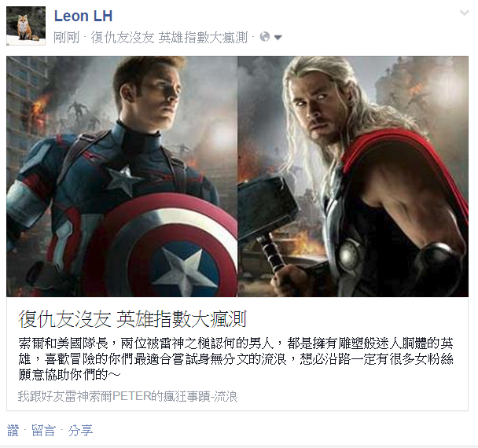Click the globe public privacy icon
The width and height of the screenshot is (478, 448).
[265, 37]
